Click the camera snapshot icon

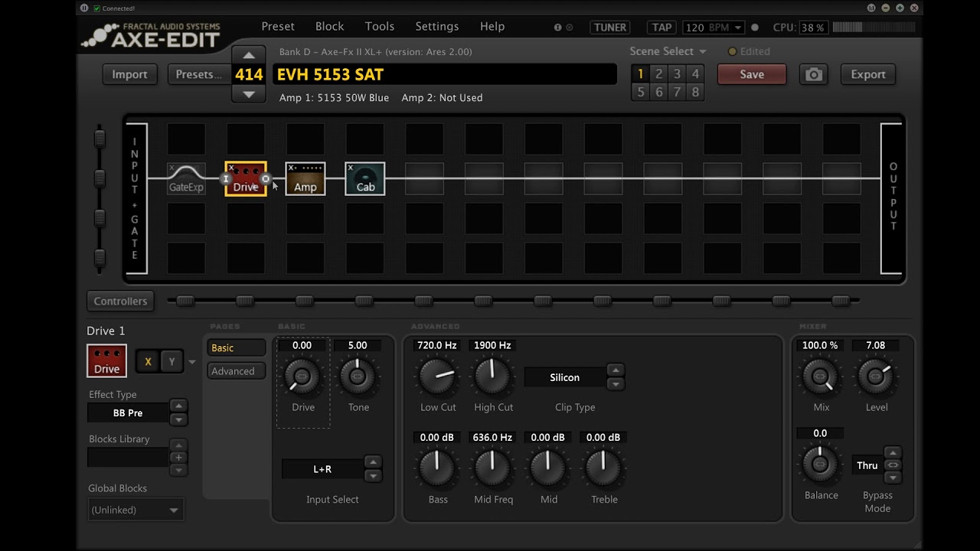(814, 74)
